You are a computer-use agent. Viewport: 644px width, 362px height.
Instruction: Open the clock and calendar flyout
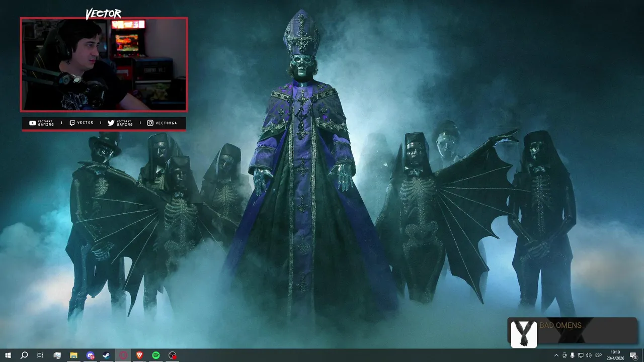click(615, 355)
